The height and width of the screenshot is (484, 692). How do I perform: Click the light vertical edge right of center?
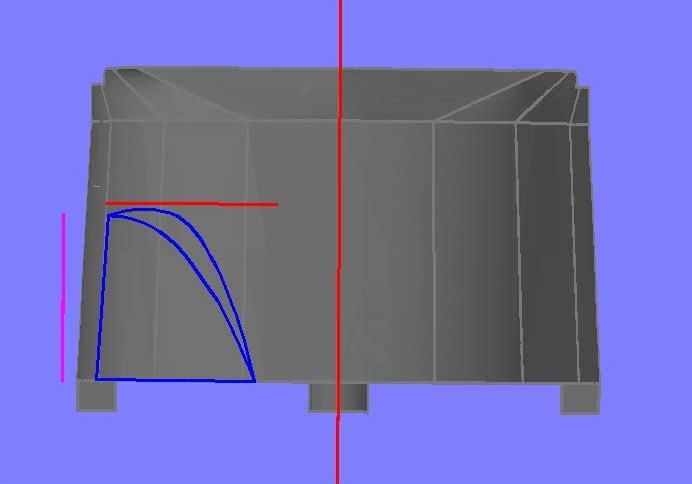[x=434, y=250]
